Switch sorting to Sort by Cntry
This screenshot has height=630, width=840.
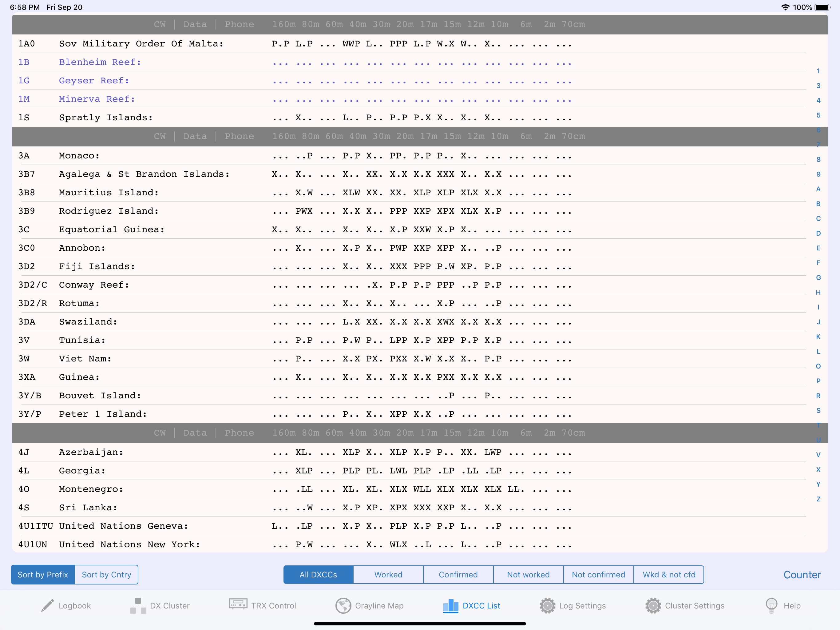tap(106, 574)
